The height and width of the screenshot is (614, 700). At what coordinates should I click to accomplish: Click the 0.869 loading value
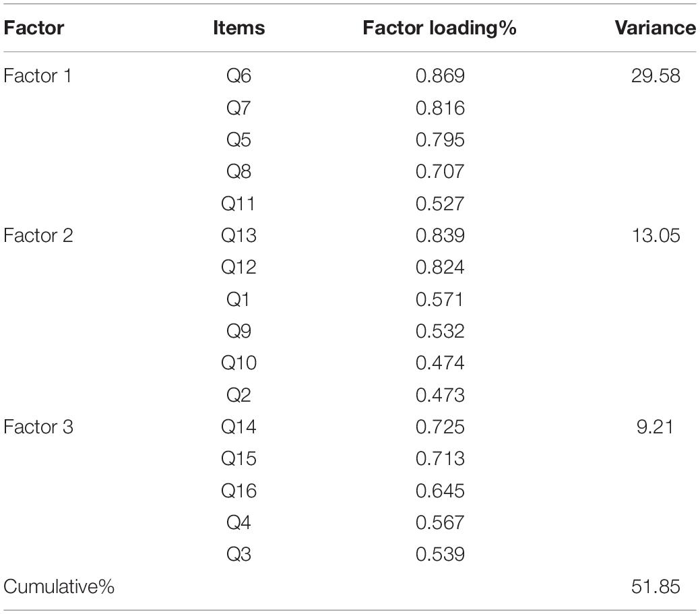pos(440,76)
